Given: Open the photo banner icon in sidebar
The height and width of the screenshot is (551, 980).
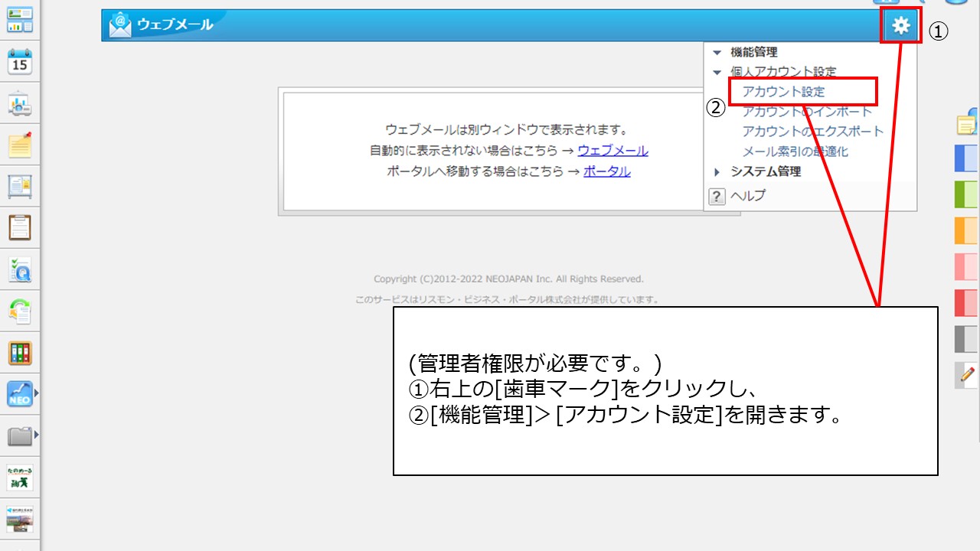Looking at the screenshot, I should [x=20, y=519].
